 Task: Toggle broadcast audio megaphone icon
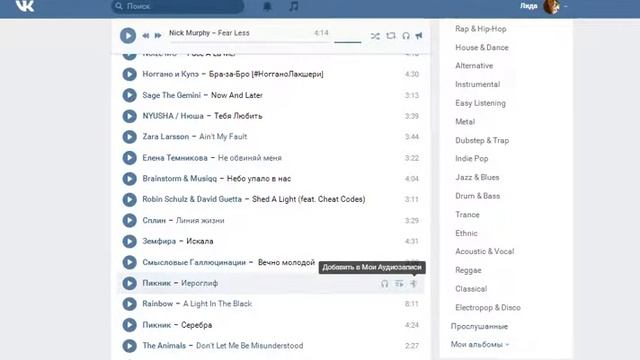[419, 36]
